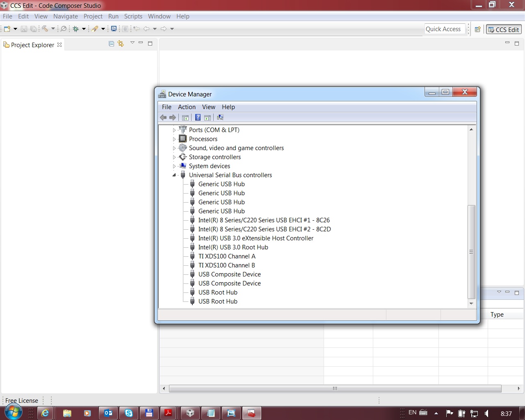Expand the System devices node

(x=174, y=166)
